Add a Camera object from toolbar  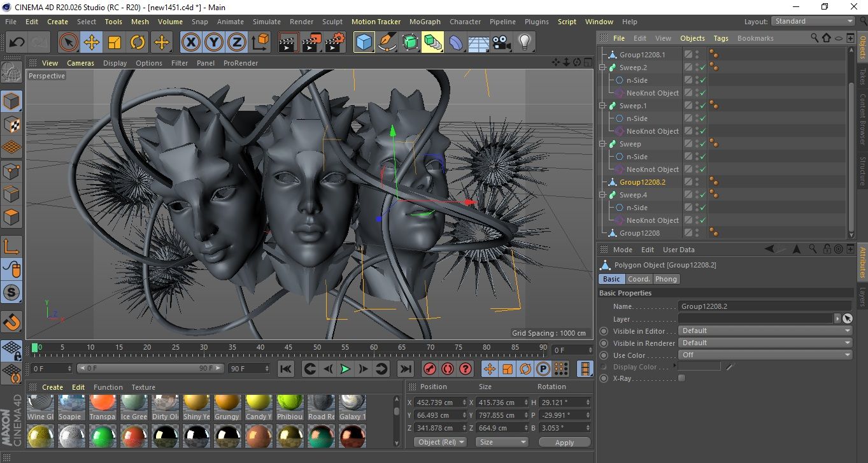(501, 43)
